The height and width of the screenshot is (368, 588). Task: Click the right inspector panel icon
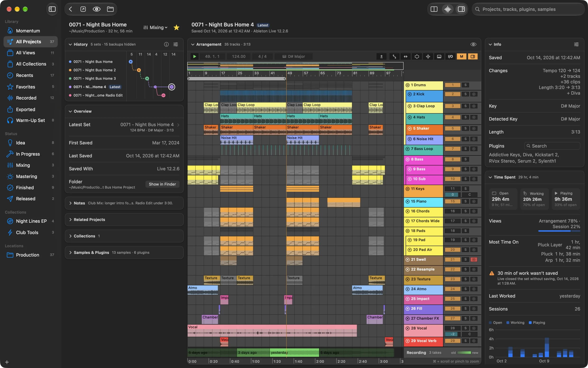[x=461, y=9]
